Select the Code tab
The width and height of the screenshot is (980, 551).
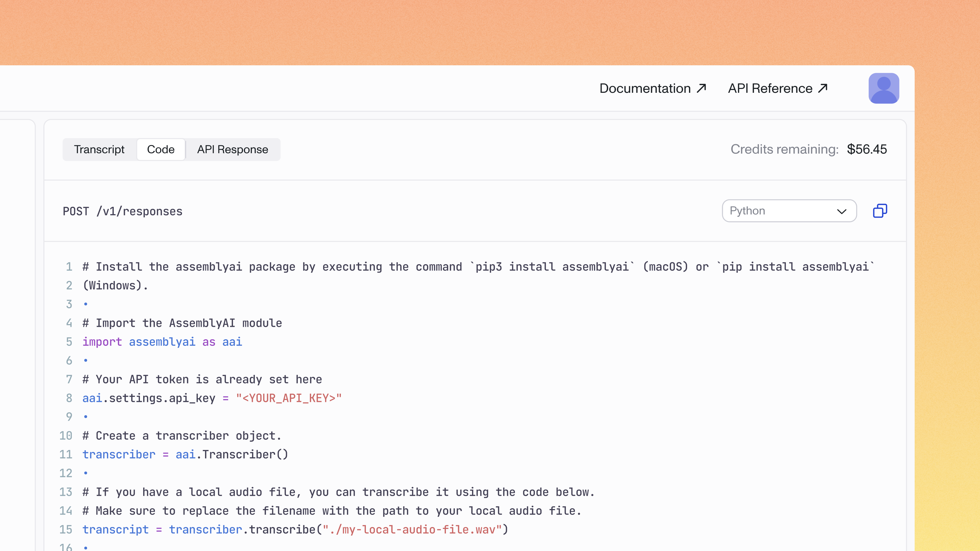click(161, 149)
